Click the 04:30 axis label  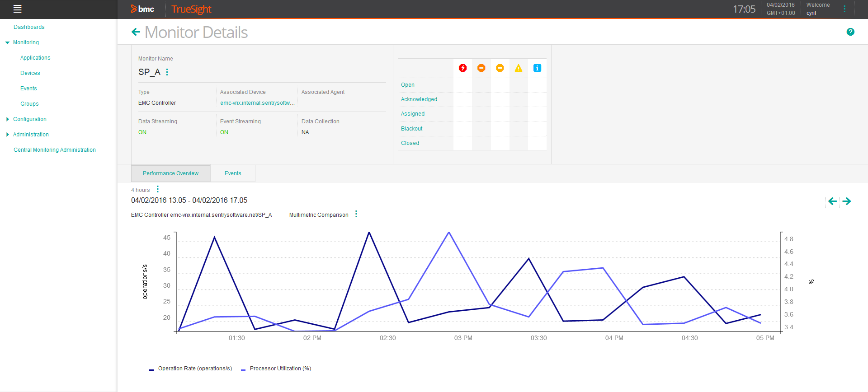pos(689,338)
